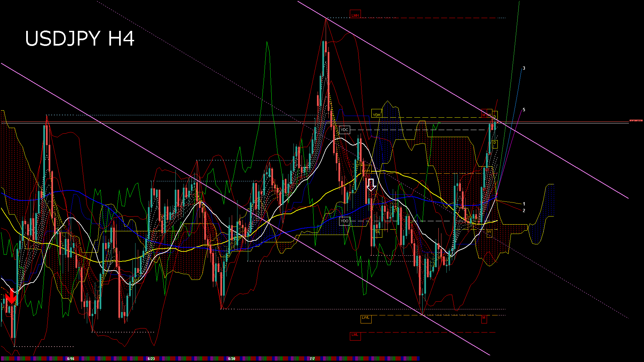Select the LWL level label
Image resolution: width=644 pixels, height=362 pixels.
click(366, 318)
